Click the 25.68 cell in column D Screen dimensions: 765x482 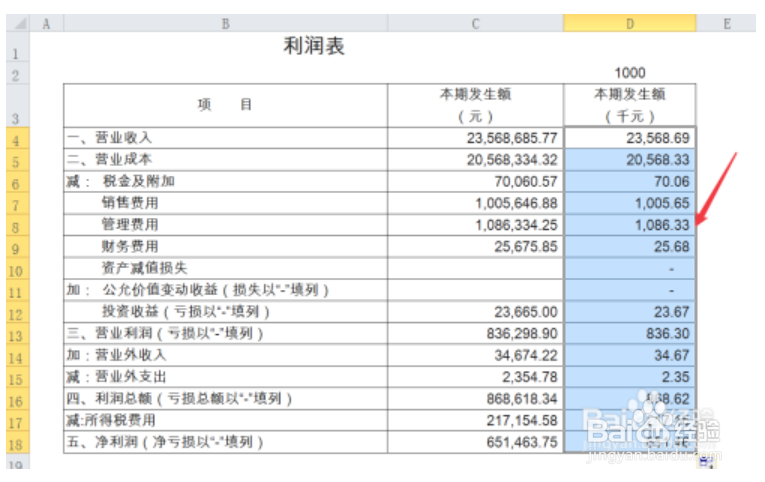click(630, 246)
